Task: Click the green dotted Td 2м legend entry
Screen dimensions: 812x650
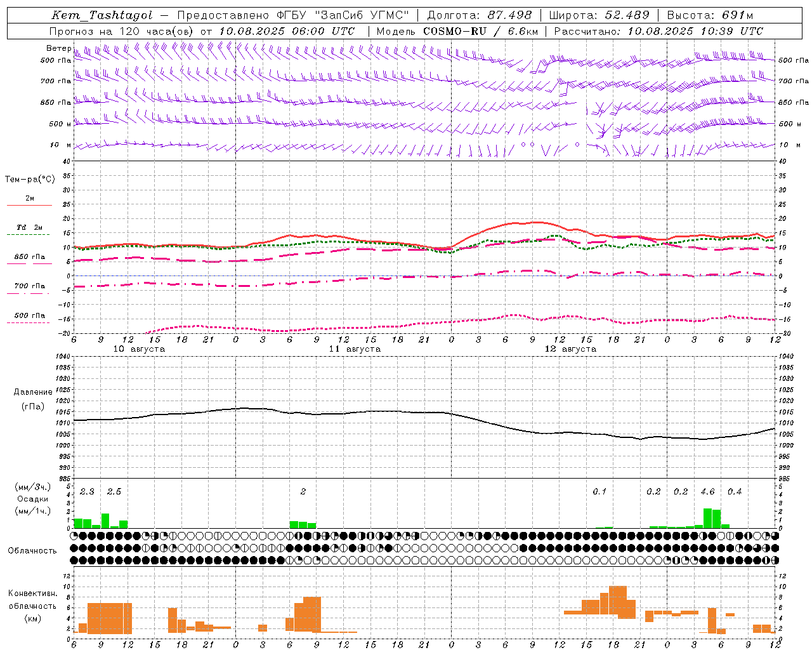Action: pyautogui.click(x=29, y=230)
